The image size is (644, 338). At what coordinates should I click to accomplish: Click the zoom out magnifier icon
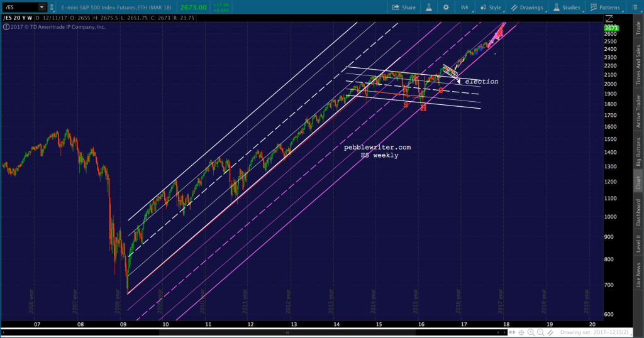click(x=540, y=332)
